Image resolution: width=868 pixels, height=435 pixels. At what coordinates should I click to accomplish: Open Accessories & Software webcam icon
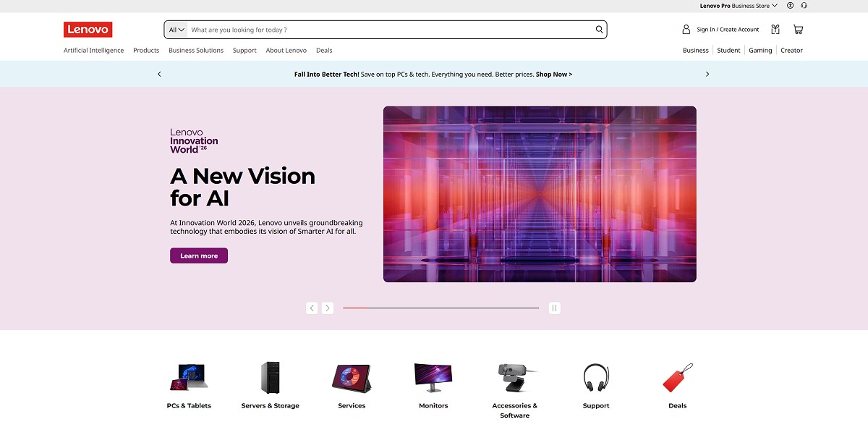point(515,378)
